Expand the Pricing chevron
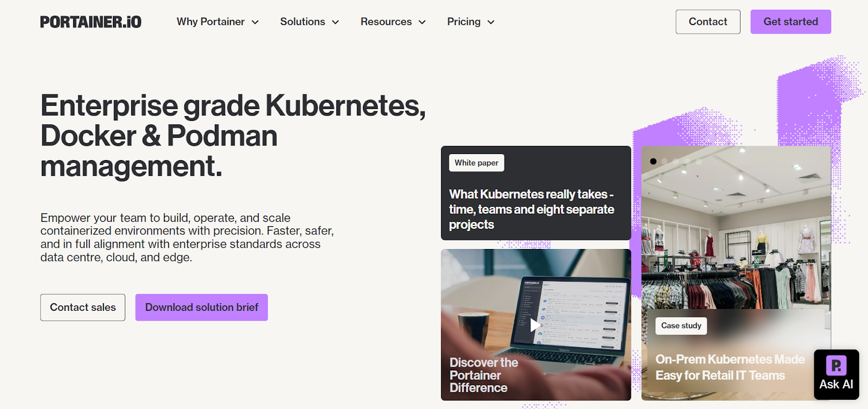This screenshot has width=868, height=409. coord(491,22)
